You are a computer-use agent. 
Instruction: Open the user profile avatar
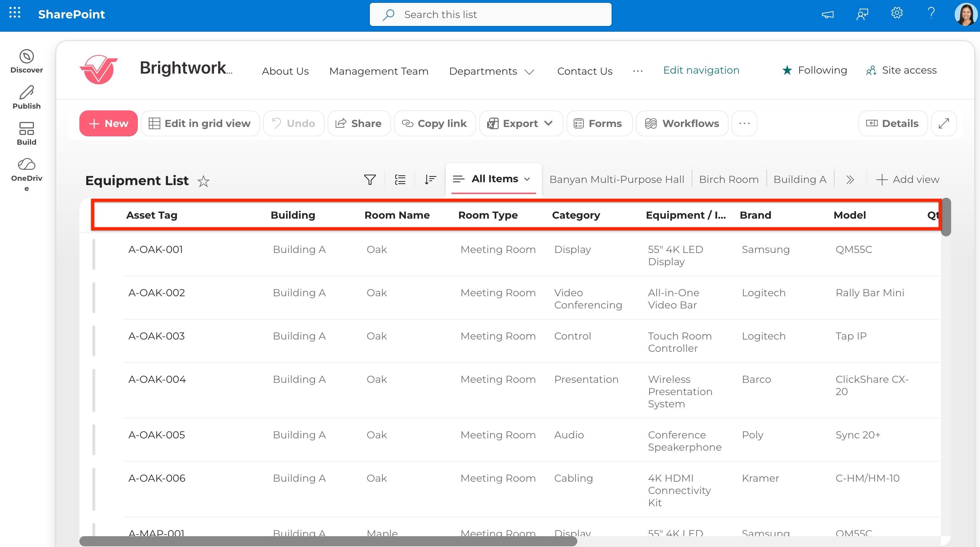pyautogui.click(x=965, y=14)
